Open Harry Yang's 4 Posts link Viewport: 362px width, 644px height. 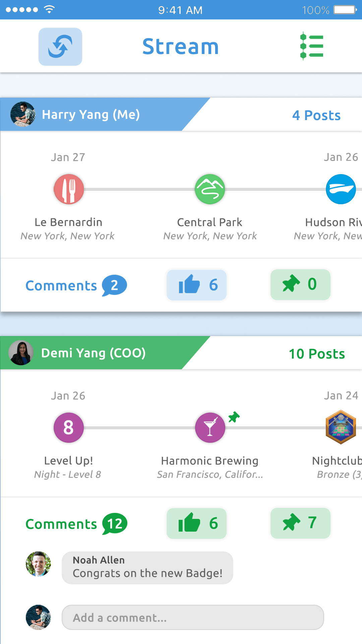(x=316, y=115)
